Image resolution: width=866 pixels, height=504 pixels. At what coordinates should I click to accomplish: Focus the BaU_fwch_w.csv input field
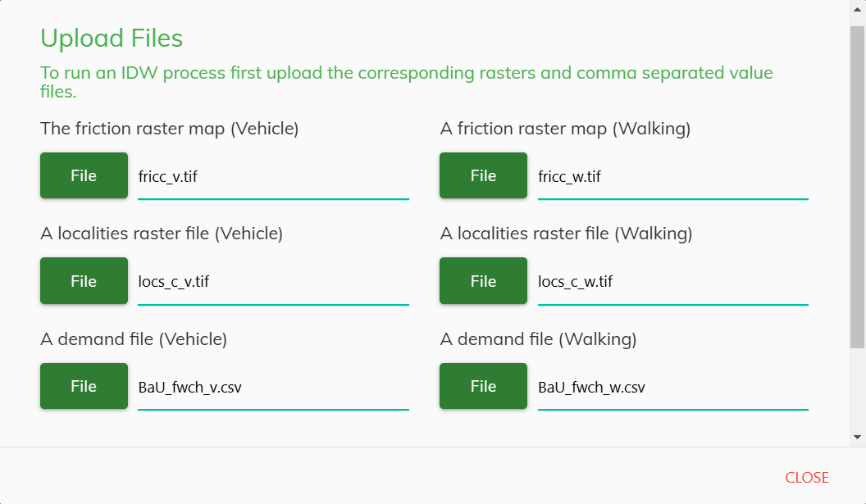pyautogui.click(x=672, y=388)
